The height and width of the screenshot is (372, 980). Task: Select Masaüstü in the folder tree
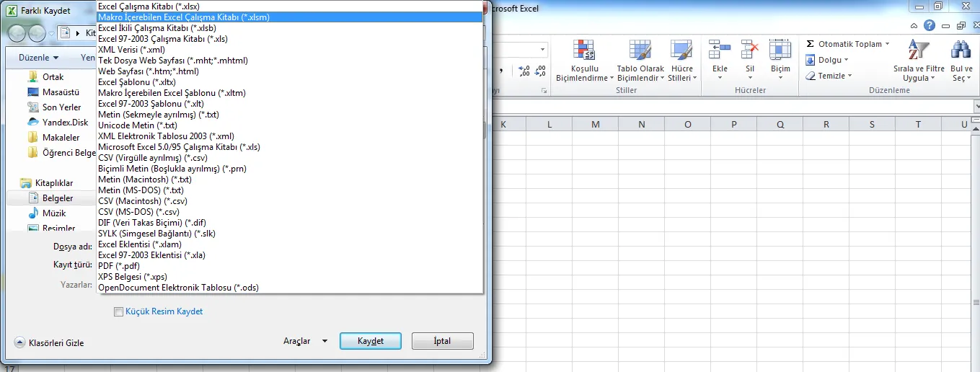[x=61, y=92]
